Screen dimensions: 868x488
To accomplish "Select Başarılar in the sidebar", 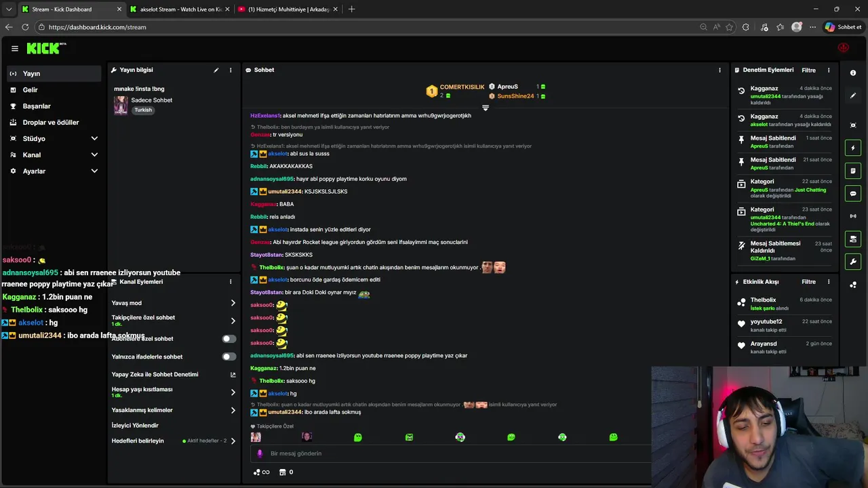I will pos(54,106).
